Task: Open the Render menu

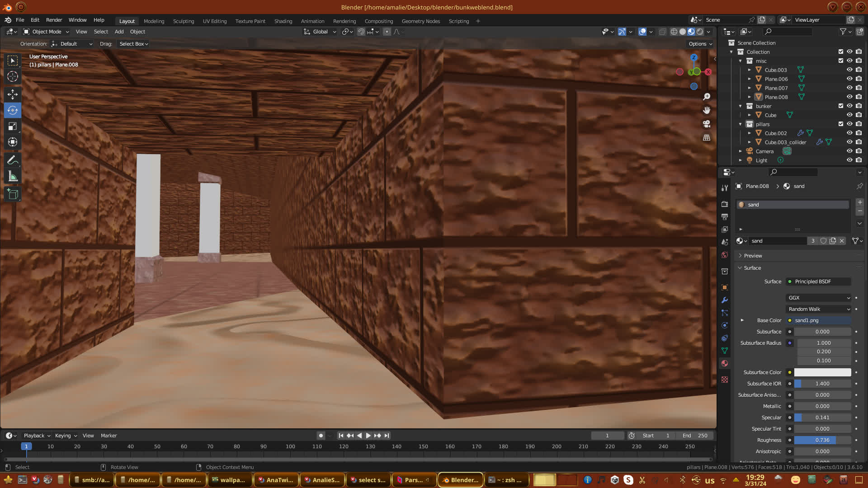Action: [x=54, y=20]
